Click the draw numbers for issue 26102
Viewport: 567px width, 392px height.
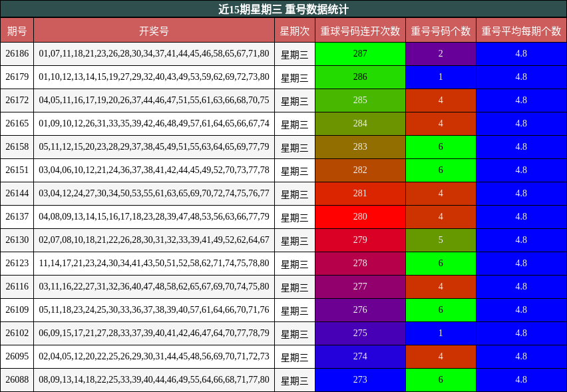pos(154,333)
